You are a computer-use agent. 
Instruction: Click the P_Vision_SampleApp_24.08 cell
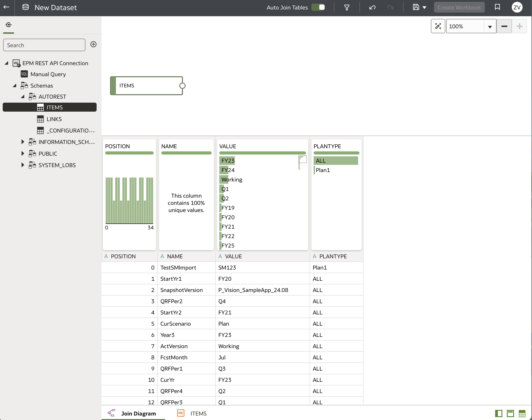point(262,290)
